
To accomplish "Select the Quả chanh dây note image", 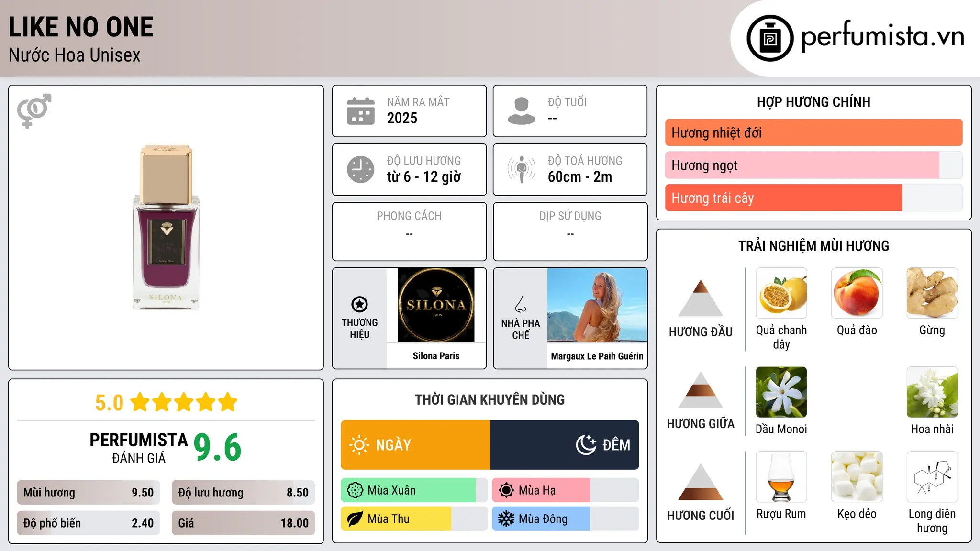I will coord(781,293).
